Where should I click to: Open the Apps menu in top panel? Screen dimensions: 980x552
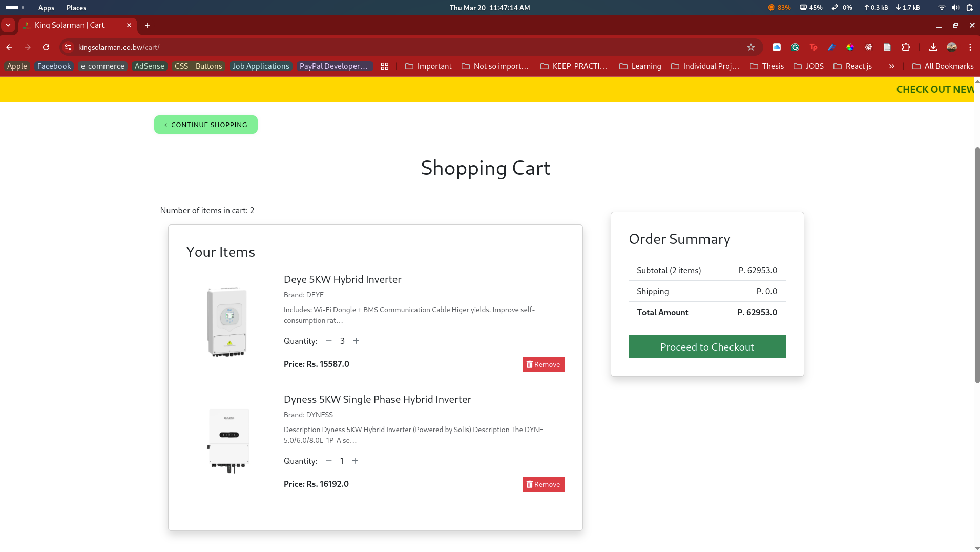point(46,8)
